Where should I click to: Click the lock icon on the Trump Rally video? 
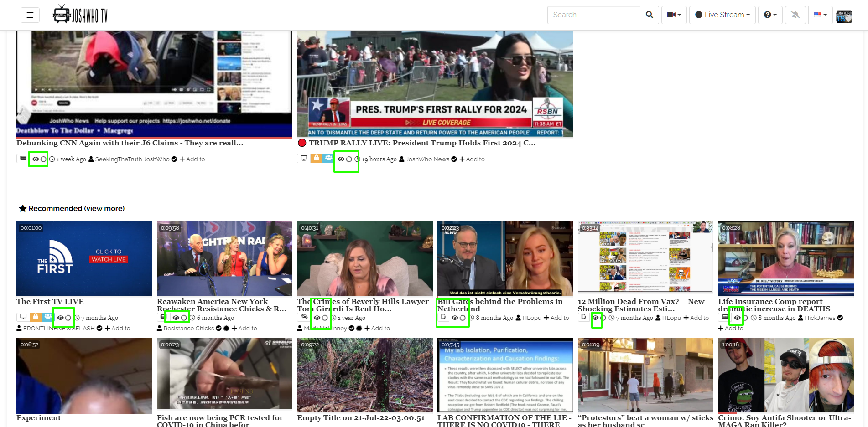(316, 159)
